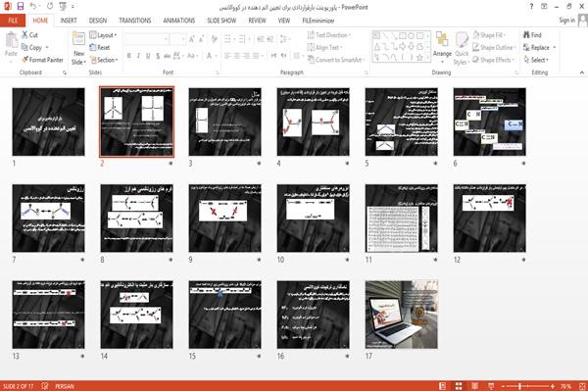Switch to the SLIDE SHOW tab

(221, 21)
